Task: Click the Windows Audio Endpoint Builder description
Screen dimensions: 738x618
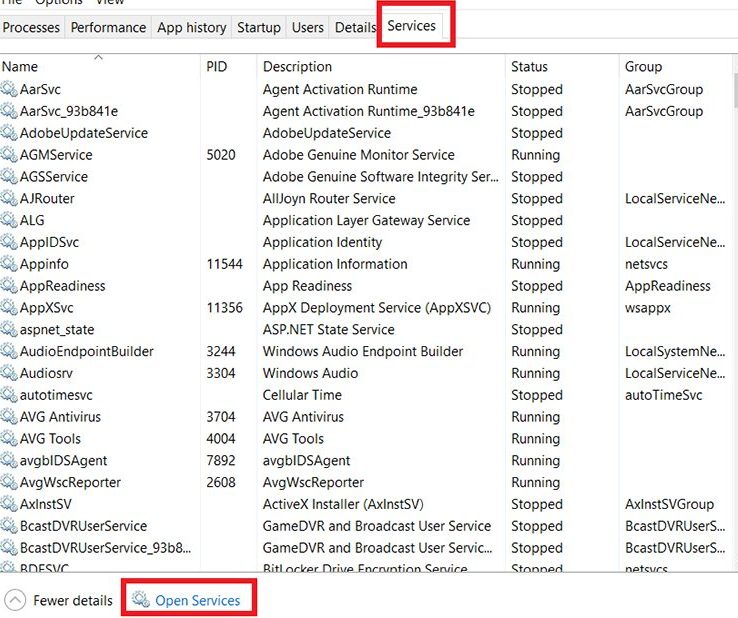Action: [x=363, y=352]
